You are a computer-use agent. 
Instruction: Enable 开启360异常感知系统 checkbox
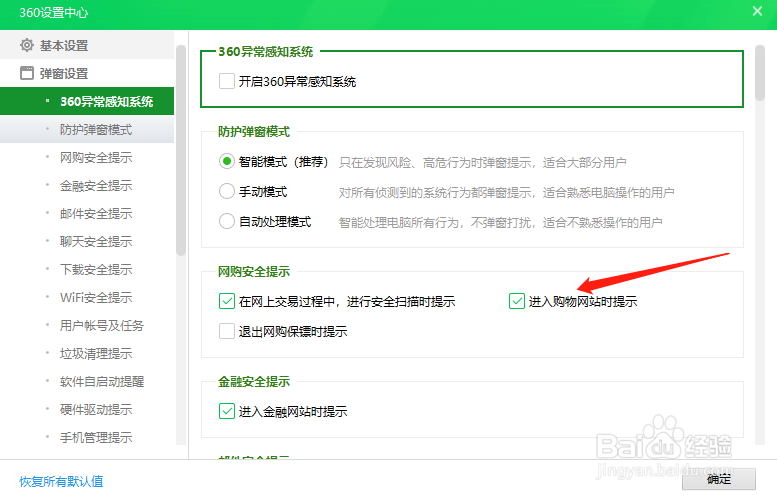click(227, 81)
